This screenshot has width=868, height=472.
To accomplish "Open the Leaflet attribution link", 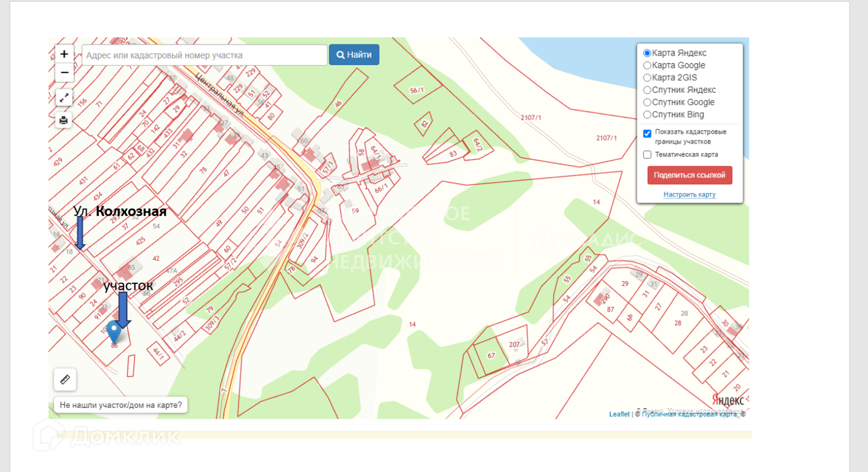I will click(619, 414).
